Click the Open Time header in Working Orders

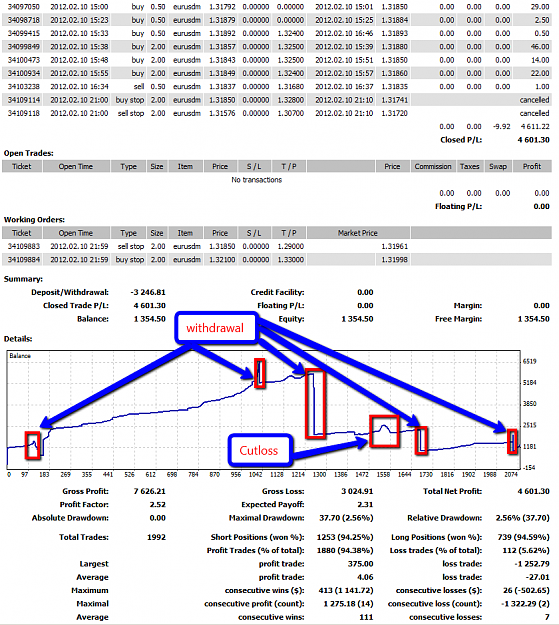pos(76,233)
